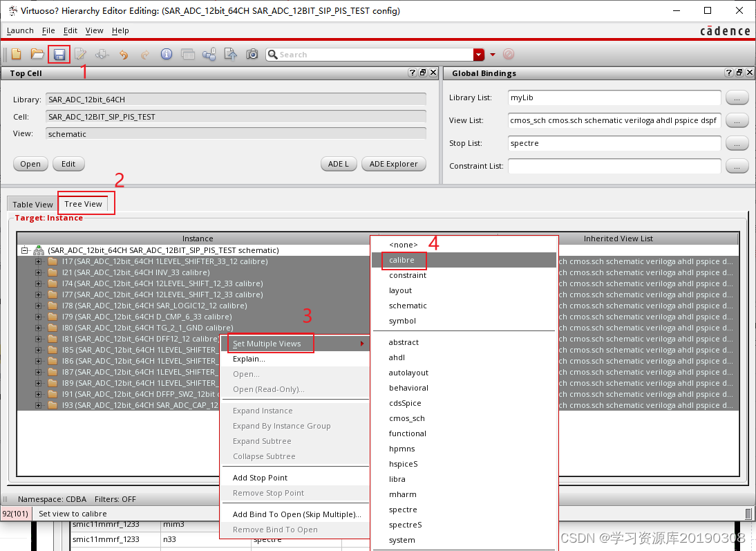
Task: Click the highlighted Save toolbar icon
Action: 59,54
